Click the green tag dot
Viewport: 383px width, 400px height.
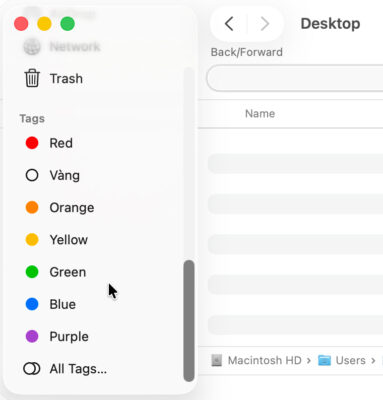32,272
